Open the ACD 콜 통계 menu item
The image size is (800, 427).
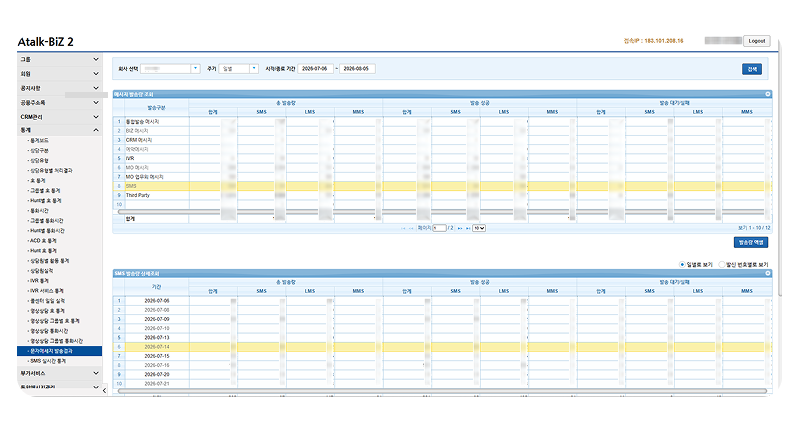pos(43,240)
